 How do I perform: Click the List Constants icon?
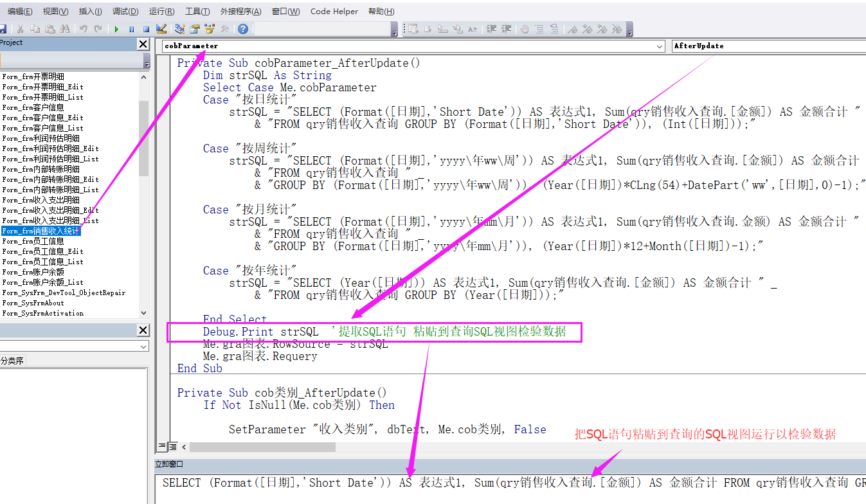(x=428, y=29)
